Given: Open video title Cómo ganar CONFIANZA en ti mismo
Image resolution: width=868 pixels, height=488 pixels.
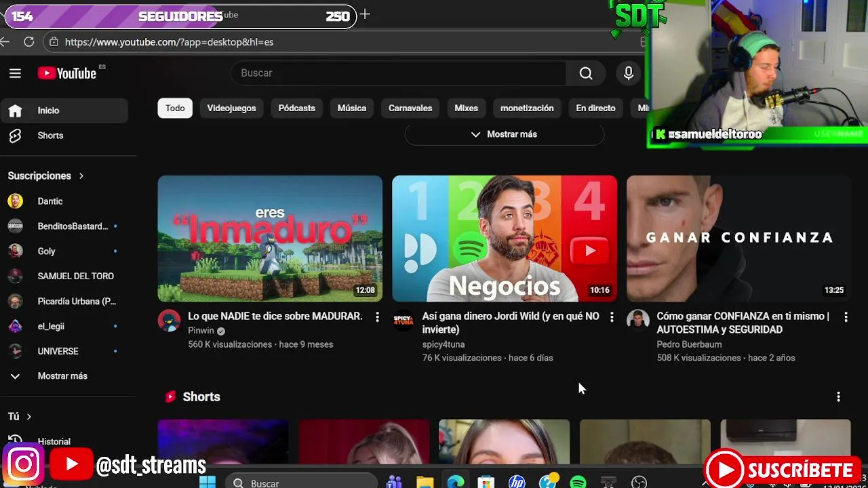Looking at the screenshot, I should coord(743,323).
